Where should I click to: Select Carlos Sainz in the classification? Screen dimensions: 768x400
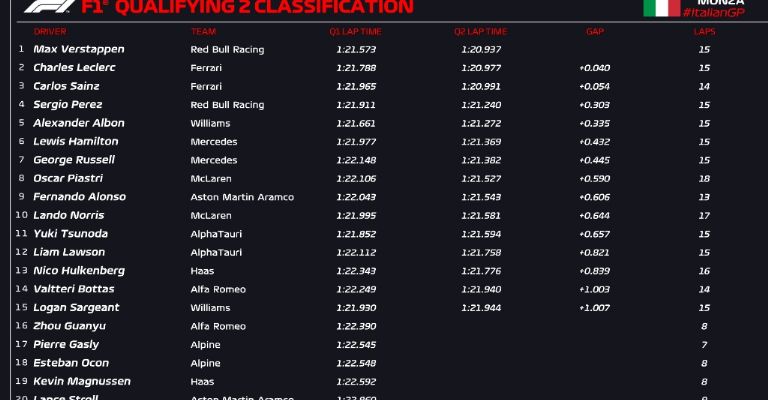pos(68,86)
